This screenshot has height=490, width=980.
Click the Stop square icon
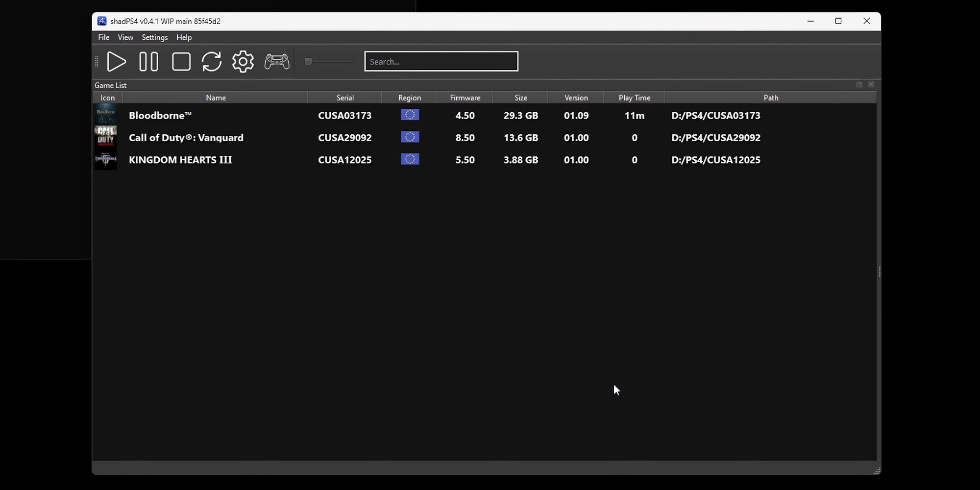(181, 62)
